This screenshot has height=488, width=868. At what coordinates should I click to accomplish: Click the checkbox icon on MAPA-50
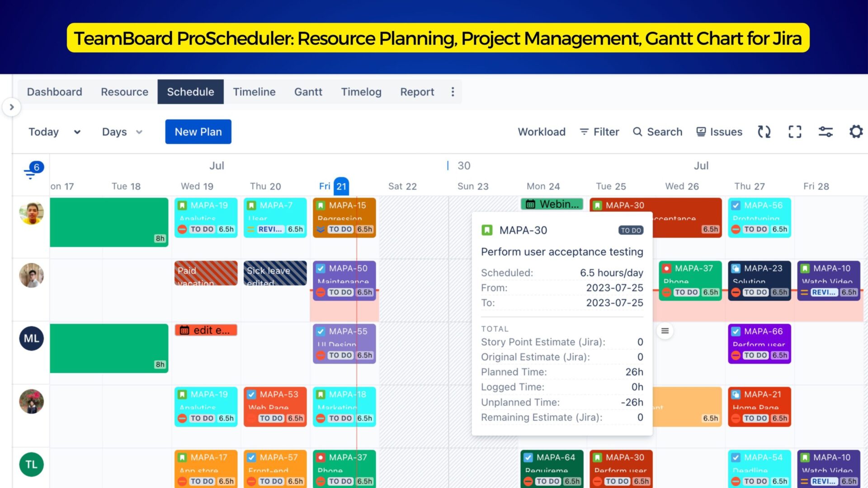click(321, 268)
